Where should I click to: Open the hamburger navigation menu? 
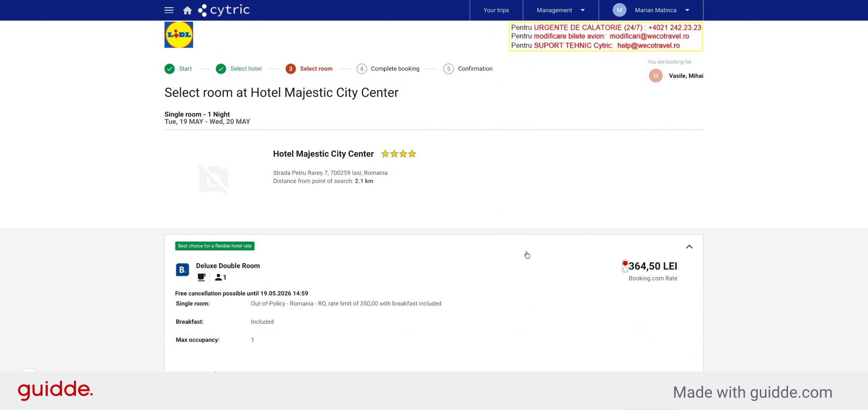tap(169, 10)
